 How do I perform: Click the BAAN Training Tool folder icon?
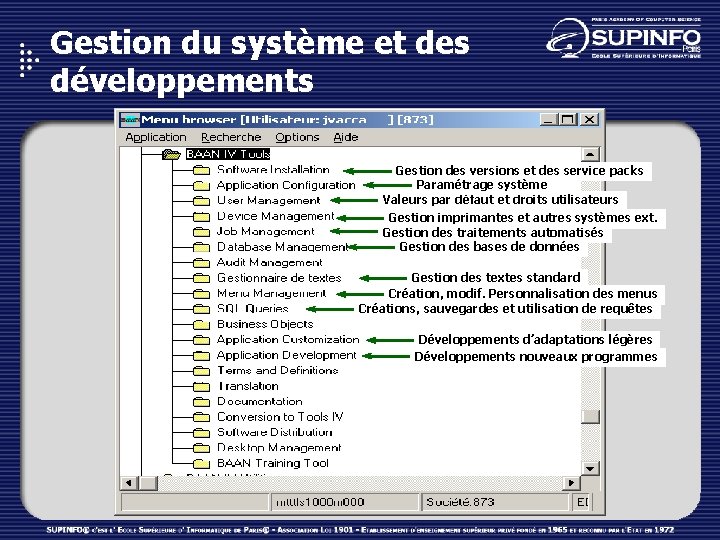pyautogui.click(x=201, y=463)
